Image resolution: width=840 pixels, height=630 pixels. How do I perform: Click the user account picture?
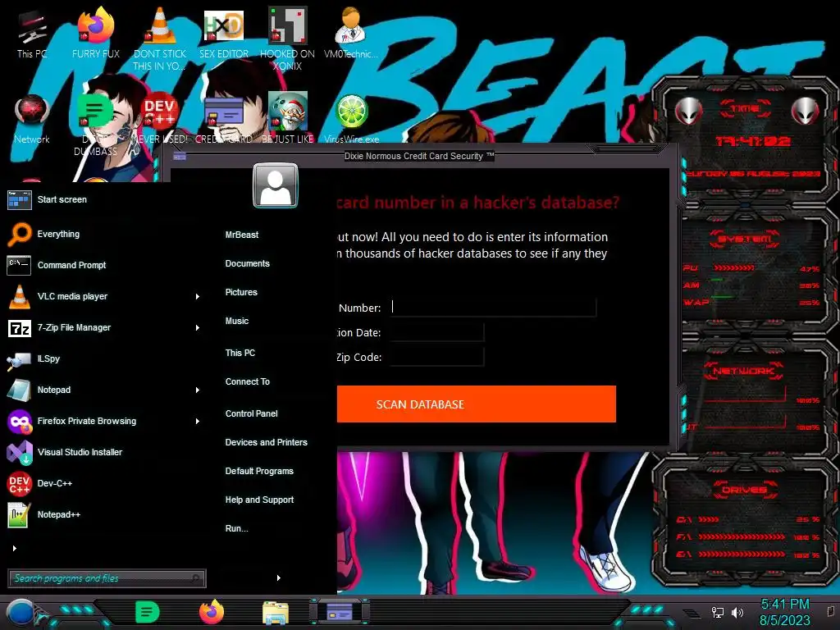point(276,185)
